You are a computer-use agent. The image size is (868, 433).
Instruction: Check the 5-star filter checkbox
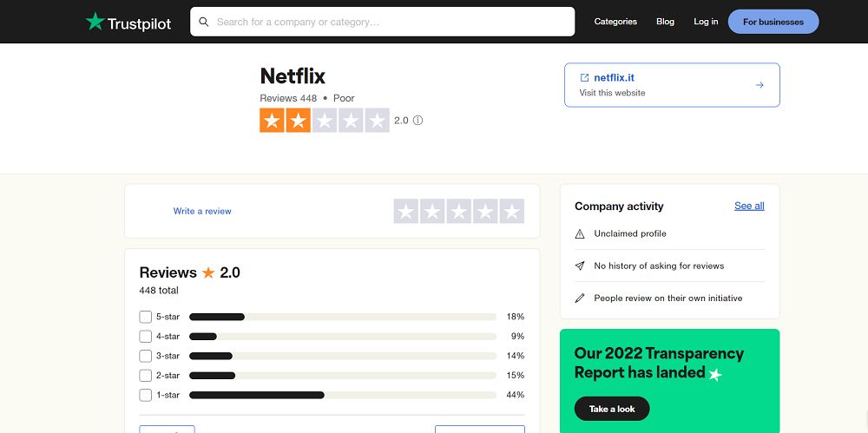[145, 317]
